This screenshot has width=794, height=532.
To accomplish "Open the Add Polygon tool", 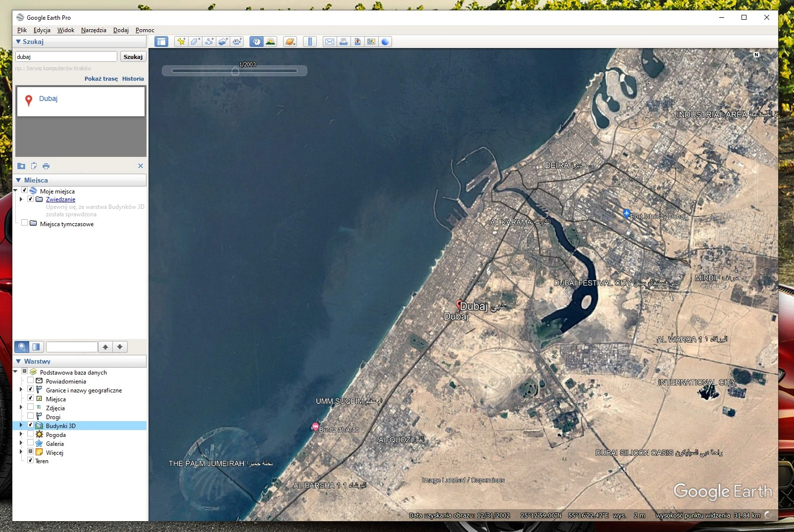I will pyautogui.click(x=195, y=42).
